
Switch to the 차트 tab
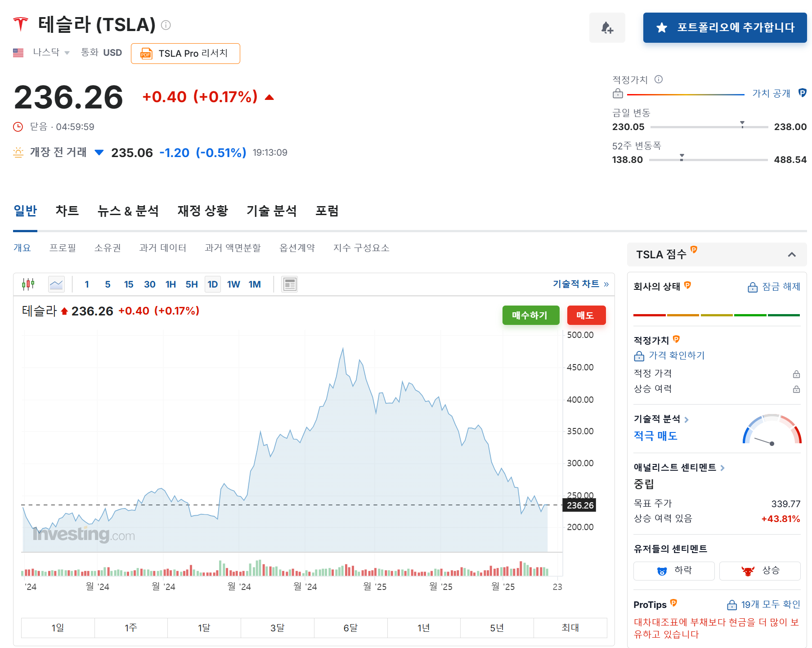pyautogui.click(x=67, y=211)
